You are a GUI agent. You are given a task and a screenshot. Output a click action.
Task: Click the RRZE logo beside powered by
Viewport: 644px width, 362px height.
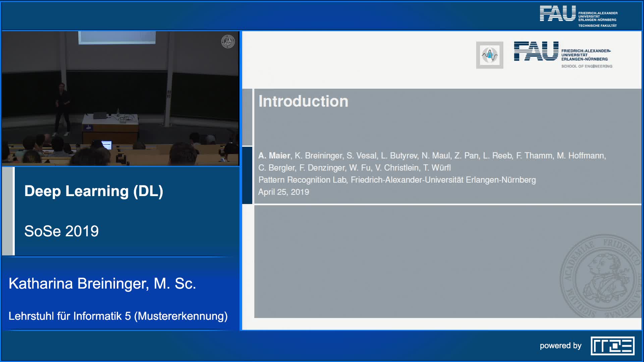tap(612, 346)
